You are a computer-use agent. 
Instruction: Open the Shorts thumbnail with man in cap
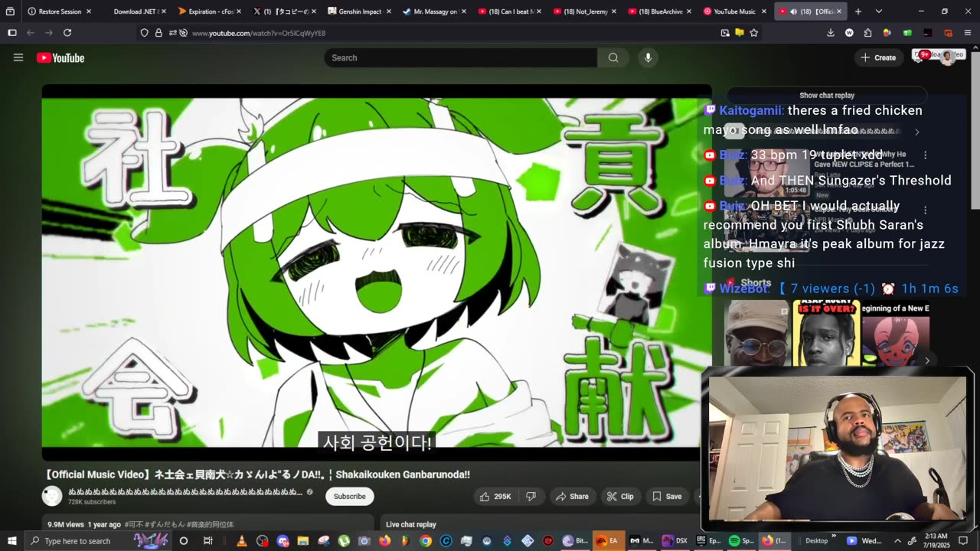757,334
